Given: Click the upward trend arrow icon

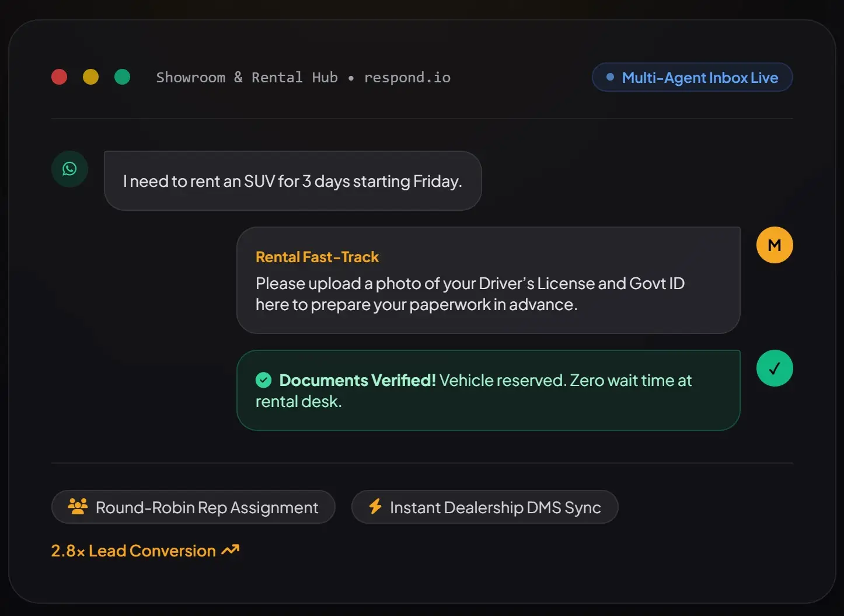Looking at the screenshot, I should [x=231, y=550].
